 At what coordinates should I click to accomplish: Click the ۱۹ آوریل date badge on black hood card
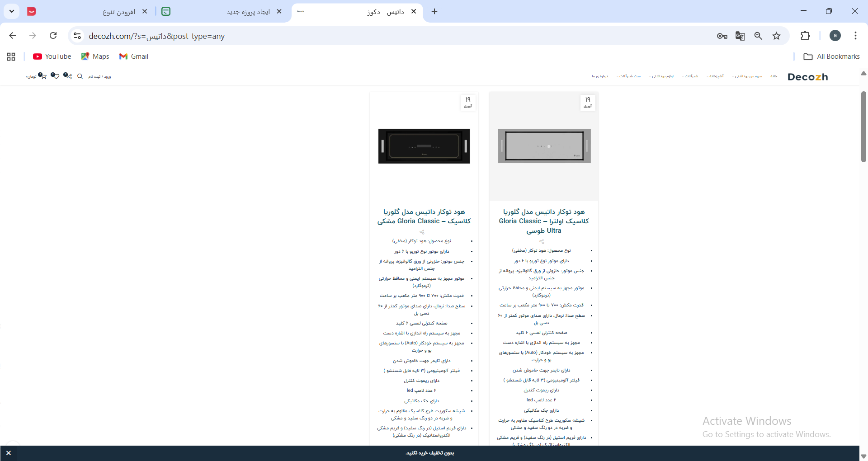coord(468,103)
